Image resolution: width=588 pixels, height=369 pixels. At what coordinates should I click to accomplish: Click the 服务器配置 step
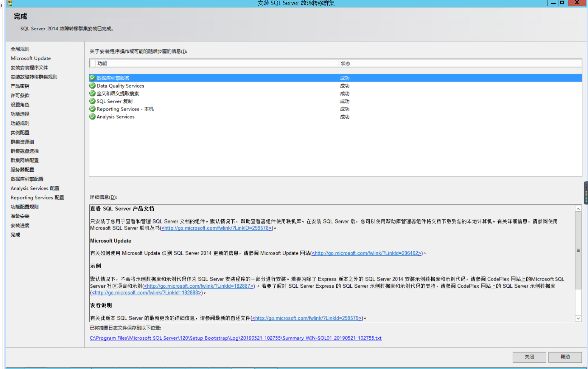tap(22, 170)
